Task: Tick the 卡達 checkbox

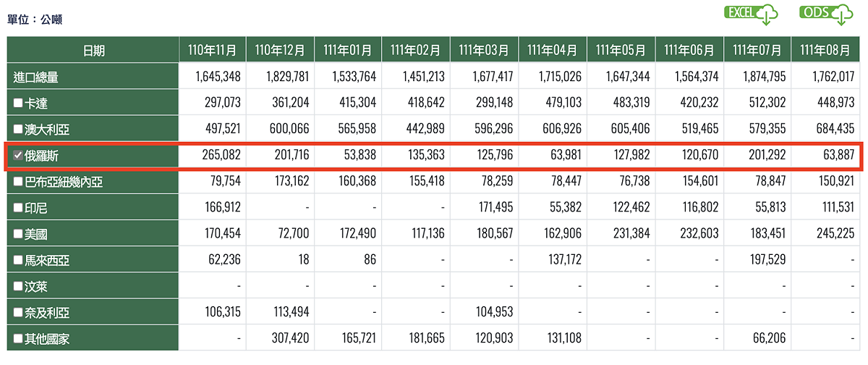Action: click(x=18, y=104)
